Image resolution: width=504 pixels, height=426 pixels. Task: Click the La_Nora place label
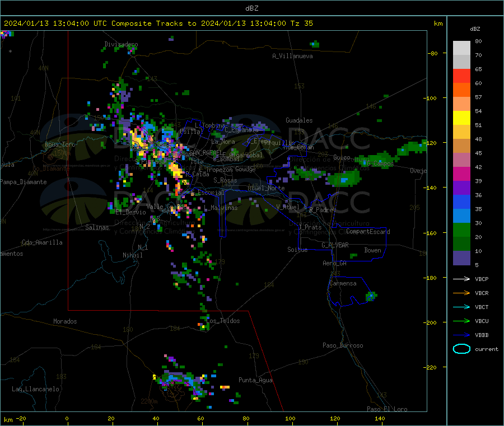[223, 142]
